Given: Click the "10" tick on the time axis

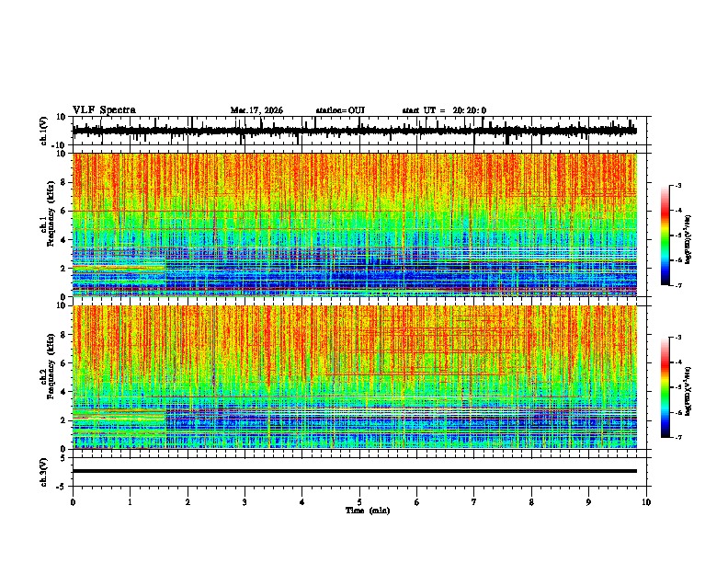Looking at the screenshot, I should tap(646, 502).
